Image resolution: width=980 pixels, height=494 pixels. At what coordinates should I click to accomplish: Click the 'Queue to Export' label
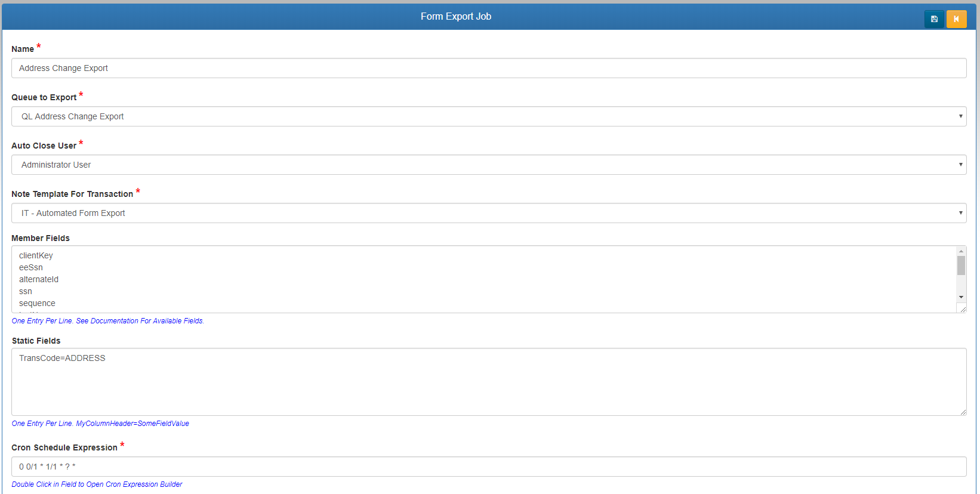coord(44,97)
